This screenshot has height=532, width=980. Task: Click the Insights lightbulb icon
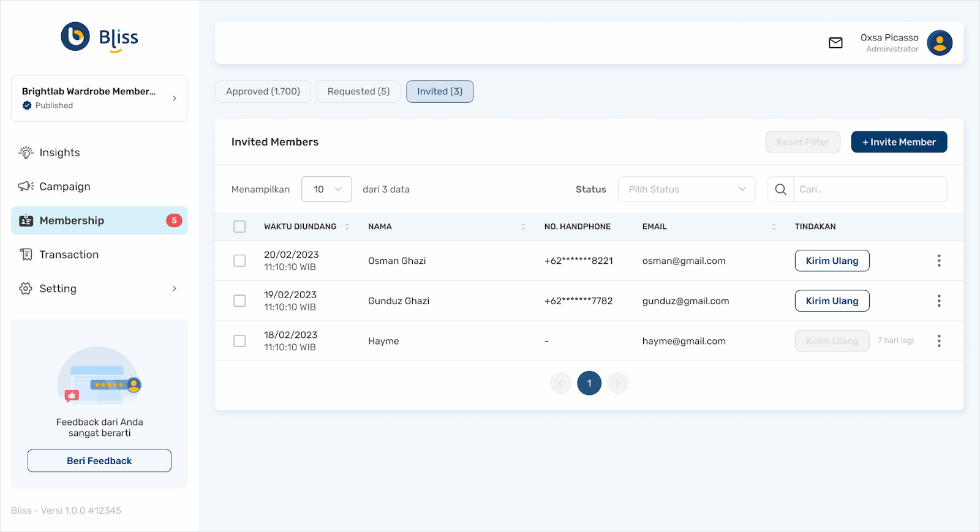(26, 152)
